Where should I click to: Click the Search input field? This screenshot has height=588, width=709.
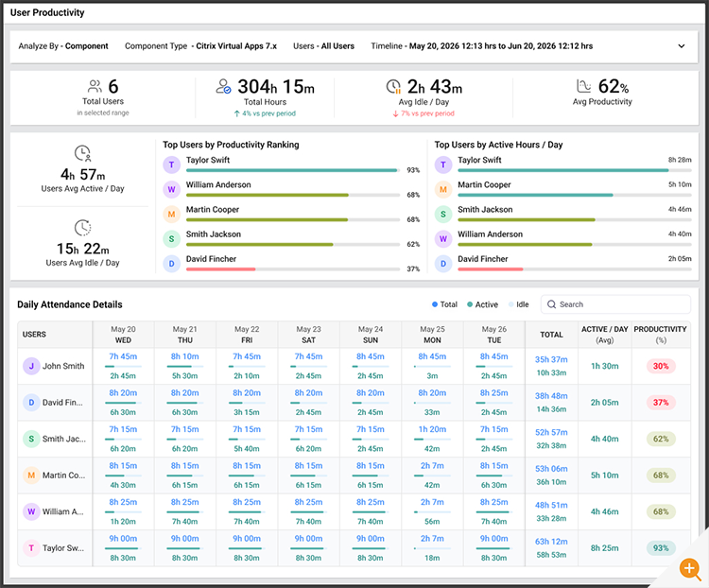click(615, 304)
